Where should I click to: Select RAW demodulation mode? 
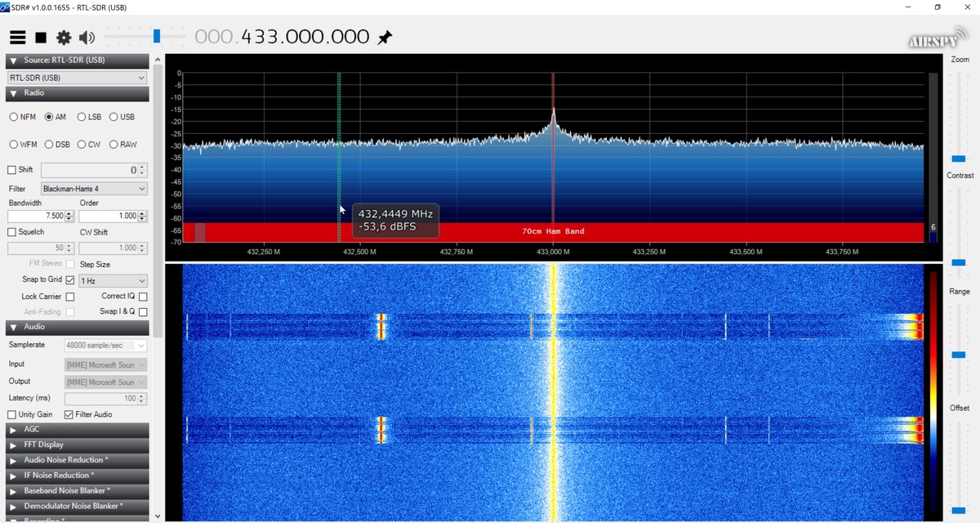point(123,145)
